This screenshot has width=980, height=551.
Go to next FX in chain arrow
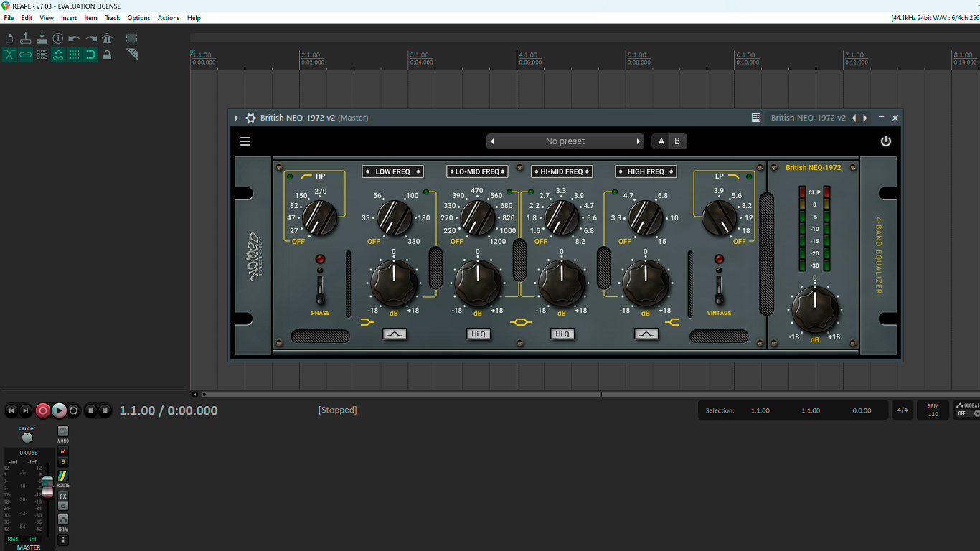click(865, 118)
